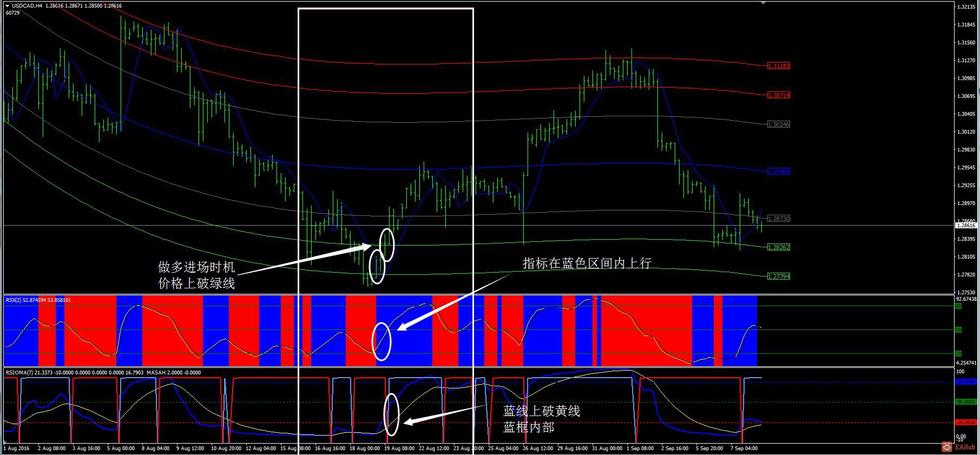The height and width of the screenshot is (455, 980).
Task: Click the 1.31560 price scale value
Action: 966,43
